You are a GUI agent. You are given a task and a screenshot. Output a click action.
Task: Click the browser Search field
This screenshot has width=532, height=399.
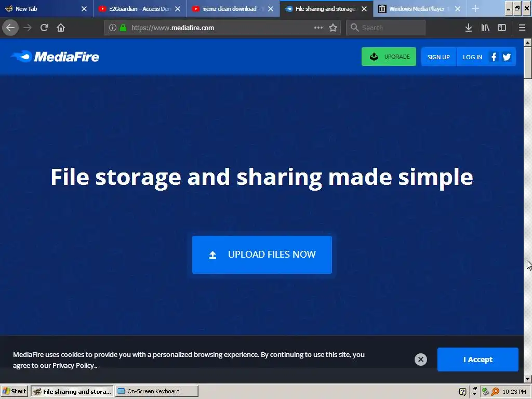[386, 28]
